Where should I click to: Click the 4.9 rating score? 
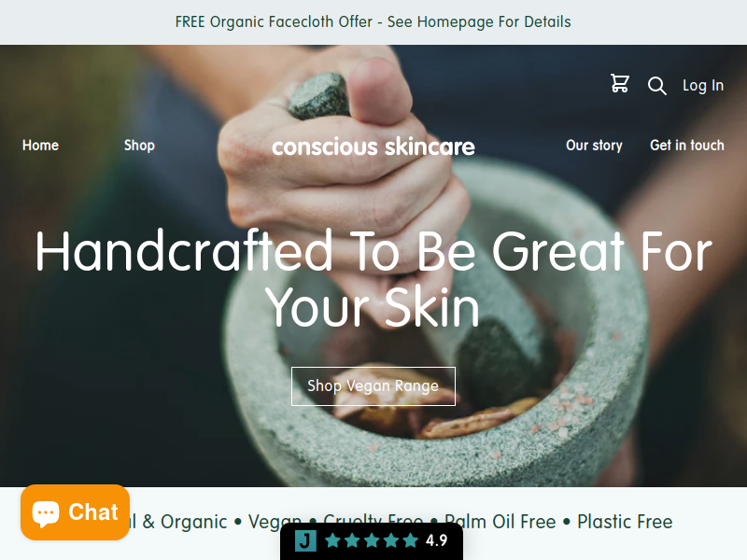436,540
